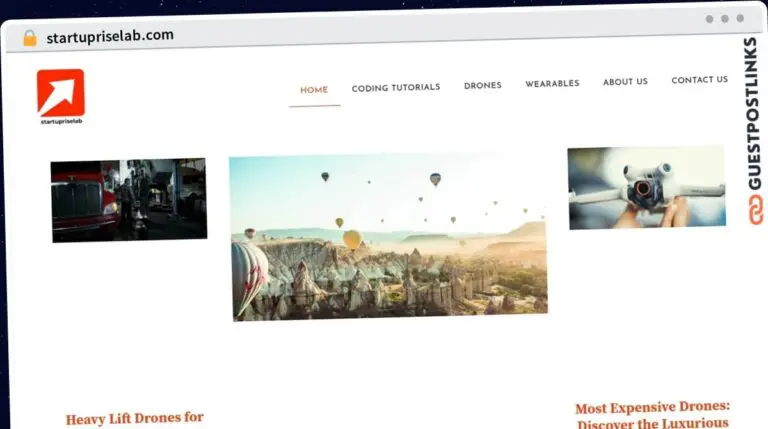Screen dimensions: 768x429
Task: Click the startupriselab text under the logo
Action: (61, 122)
